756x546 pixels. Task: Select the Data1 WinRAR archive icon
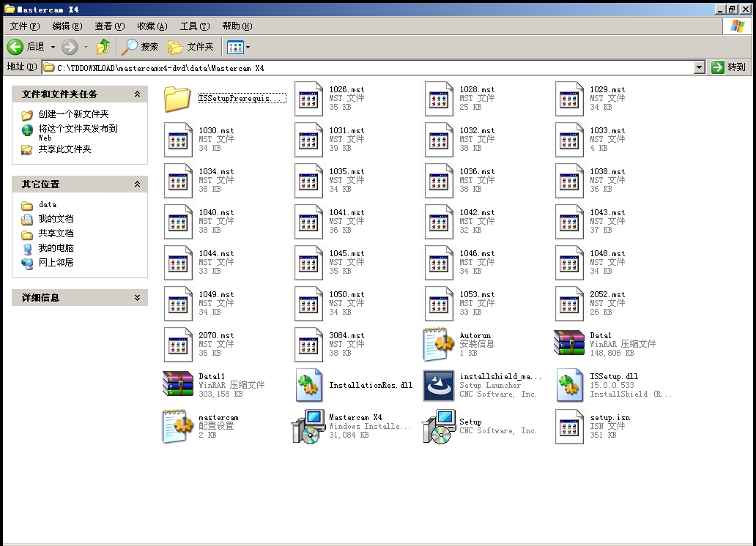(569, 343)
